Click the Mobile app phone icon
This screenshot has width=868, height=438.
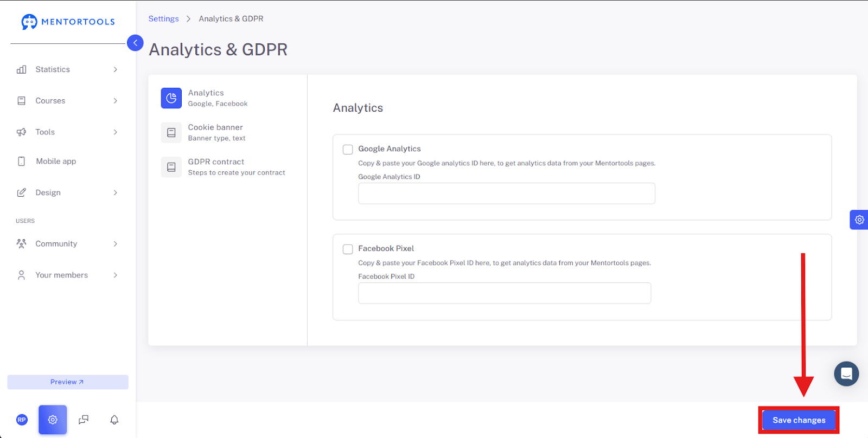click(x=22, y=162)
